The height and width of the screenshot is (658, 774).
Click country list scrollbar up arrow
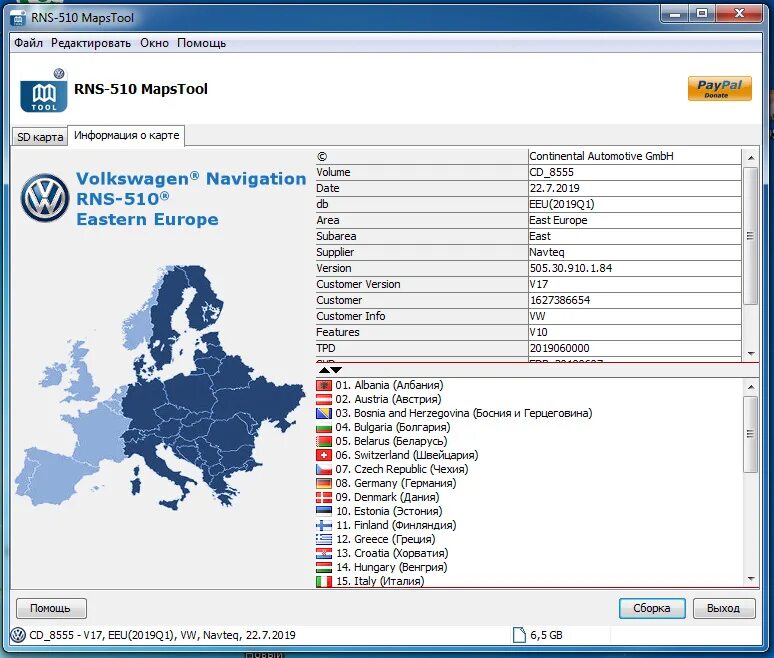[x=750, y=387]
